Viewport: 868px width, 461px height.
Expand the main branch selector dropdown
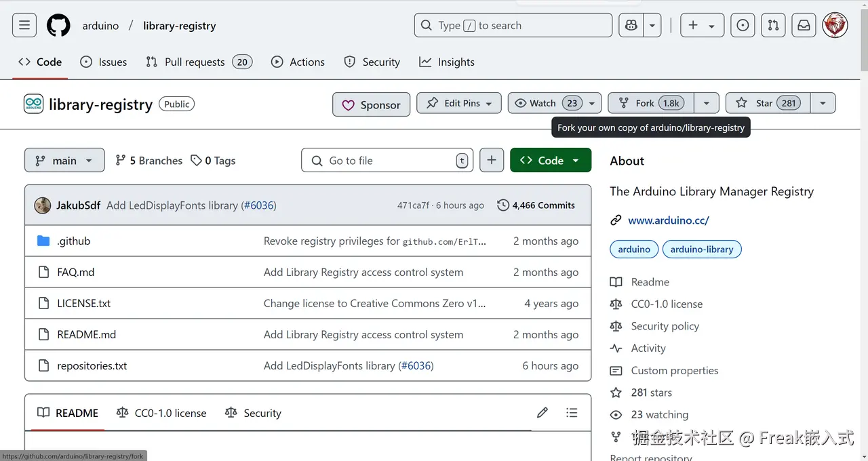pyautogui.click(x=64, y=161)
